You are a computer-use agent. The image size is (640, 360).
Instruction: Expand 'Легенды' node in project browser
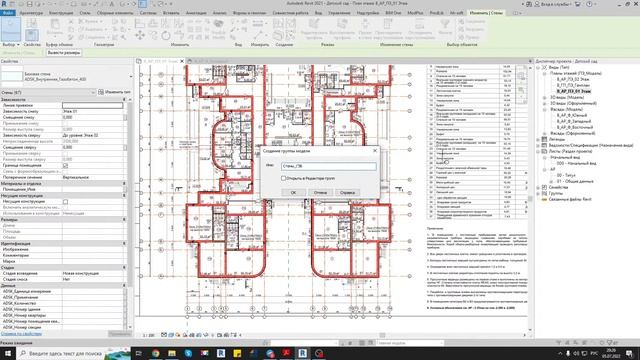[538, 139]
